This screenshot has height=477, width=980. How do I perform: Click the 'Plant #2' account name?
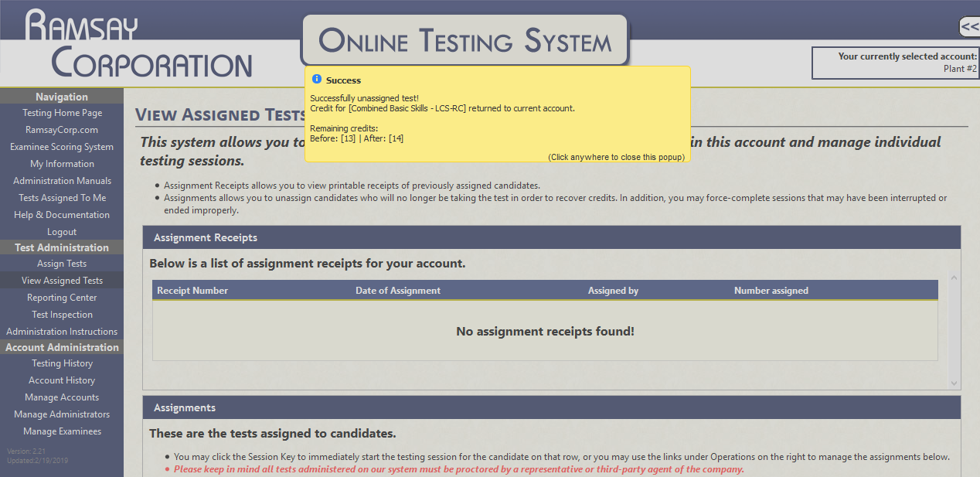[x=960, y=69]
